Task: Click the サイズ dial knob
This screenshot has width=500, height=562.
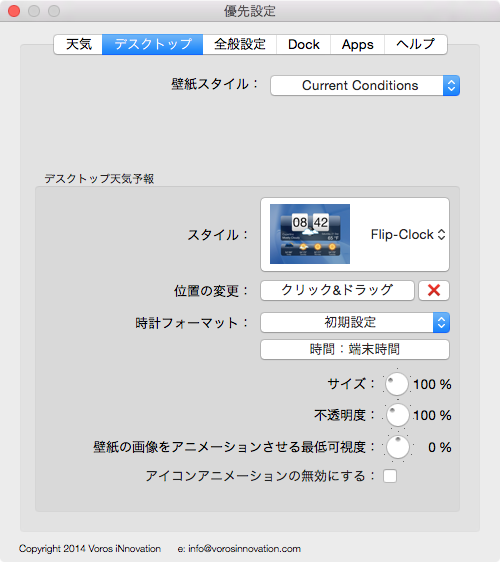Action: [397, 384]
